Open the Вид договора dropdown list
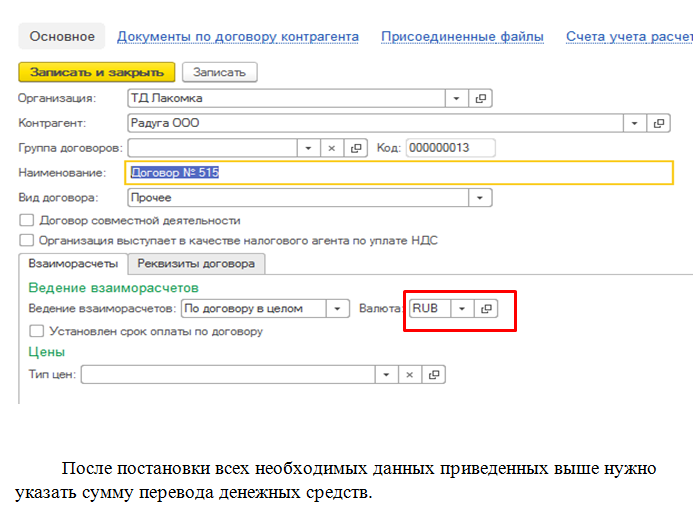The image size is (700, 530). [x=480, y=198]
